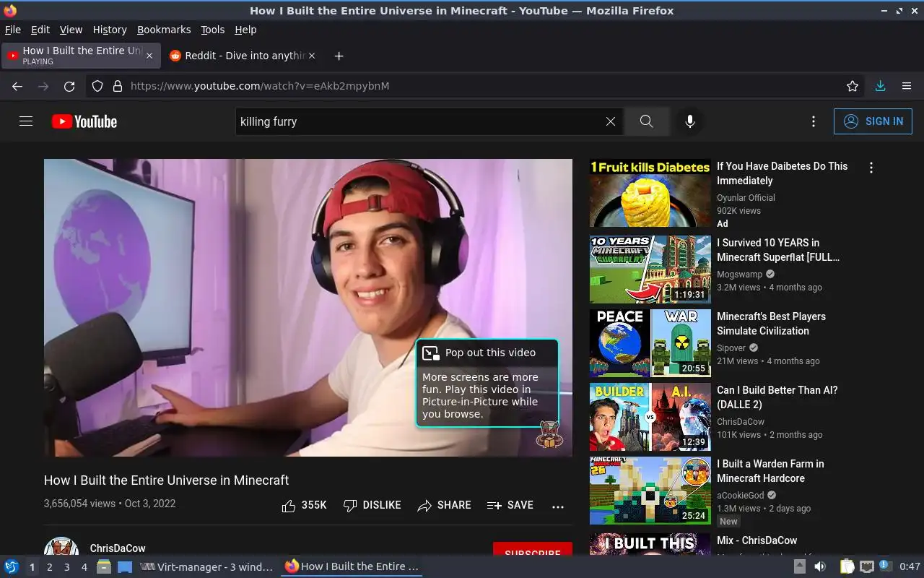This screenshot has width=924, height=578.
Task: Open I Survived 10 YEARS thumbnail
Action: 650,269
